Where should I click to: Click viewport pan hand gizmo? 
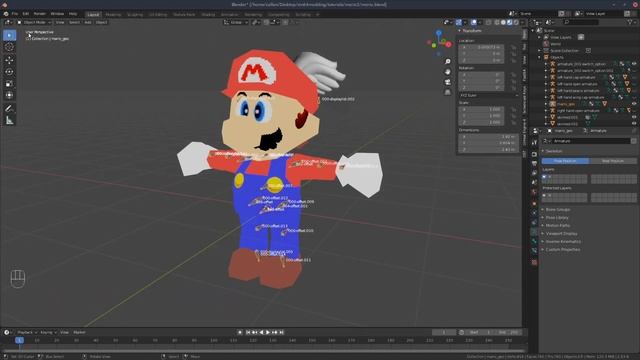click(448, 72)
